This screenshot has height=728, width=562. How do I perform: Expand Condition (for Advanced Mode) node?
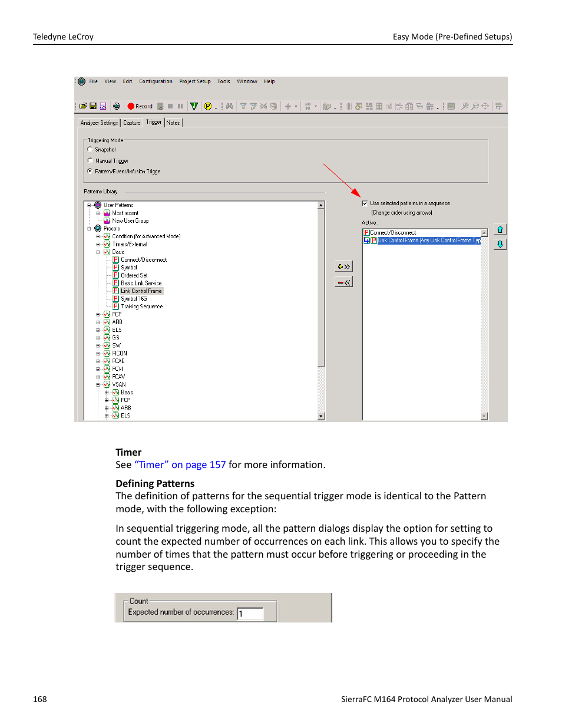tap(98, 236)
